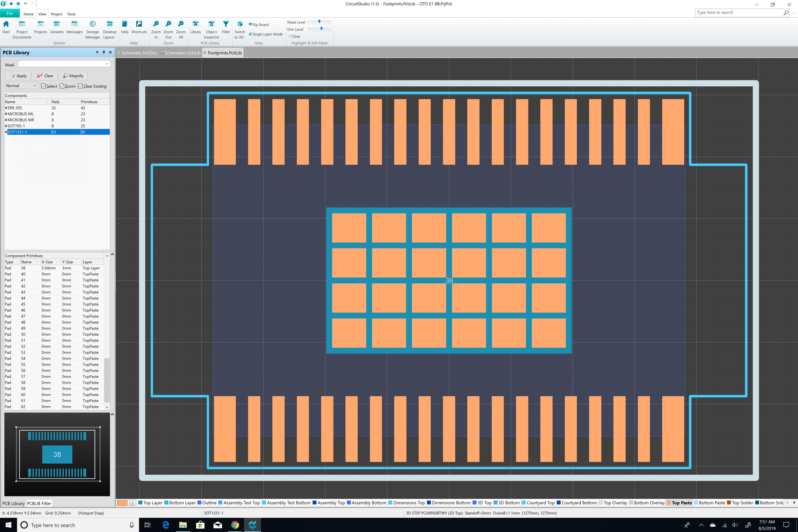Sort primitives by Name column
Viewport: 798px width, 532px height.
[30, 262]
